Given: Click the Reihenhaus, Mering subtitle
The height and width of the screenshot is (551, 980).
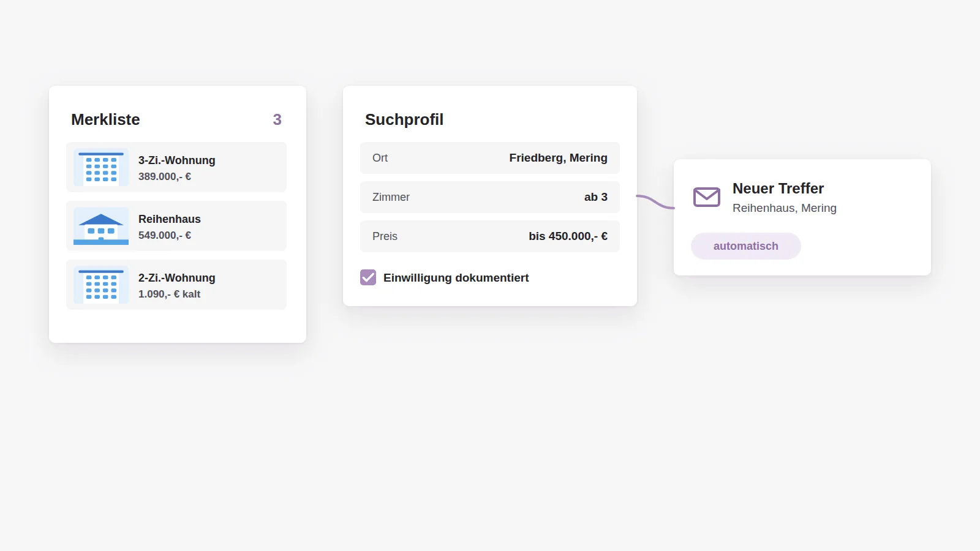Looking at the screenshot, I should pos(785,208).
